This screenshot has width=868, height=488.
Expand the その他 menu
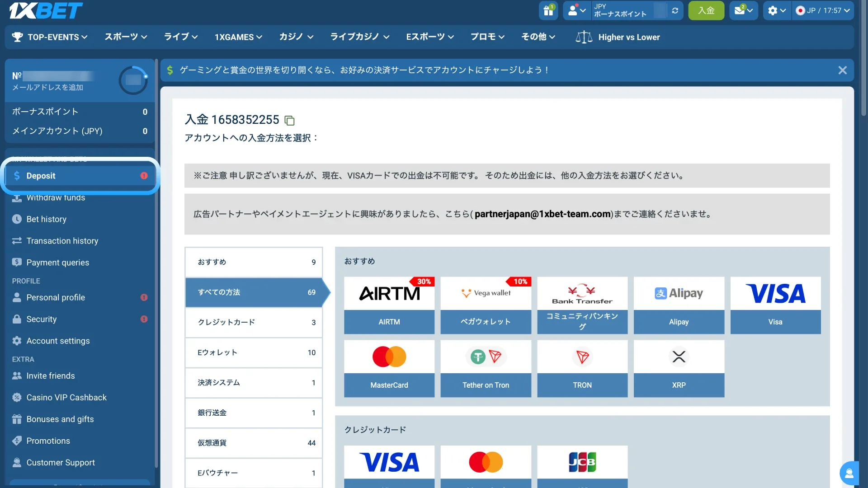pyautogui.click(x=538, y=37)
